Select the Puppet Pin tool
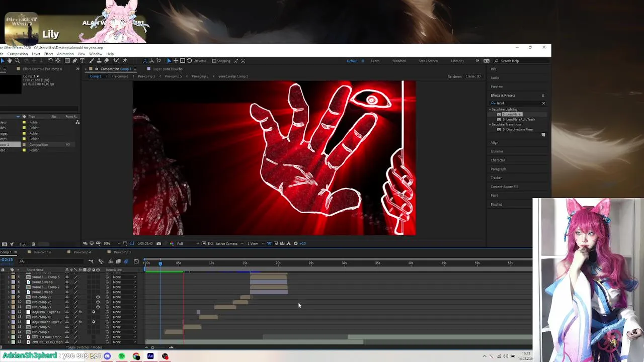The height and width of the screenshot is (362, 644). click(x=125, y=61)
